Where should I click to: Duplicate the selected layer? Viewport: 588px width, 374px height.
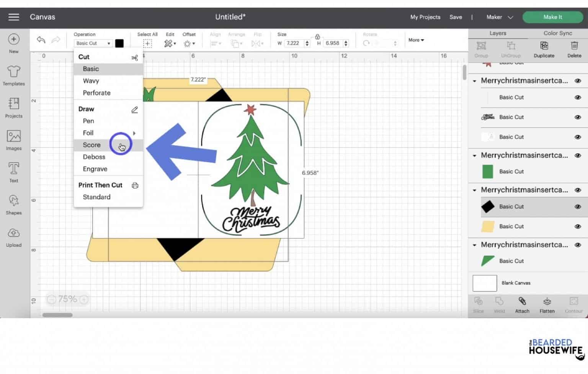click(x=544, y=49)
